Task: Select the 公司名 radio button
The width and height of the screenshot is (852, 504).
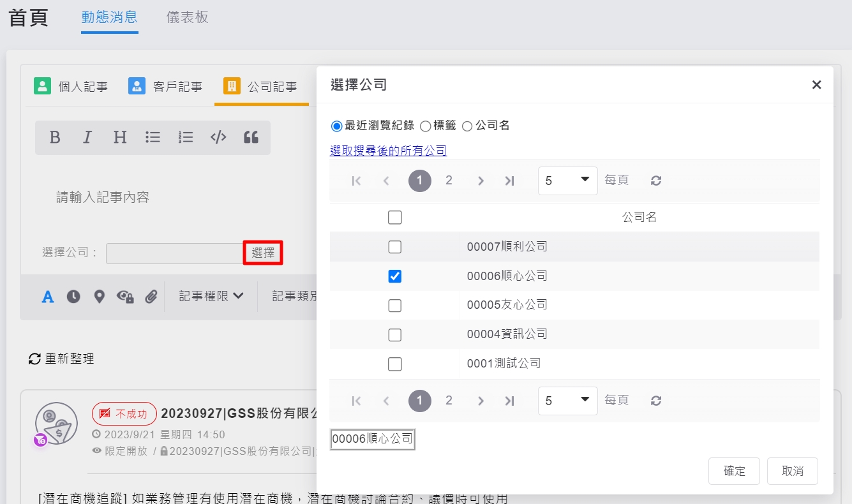Action: (x=467, y=126)
